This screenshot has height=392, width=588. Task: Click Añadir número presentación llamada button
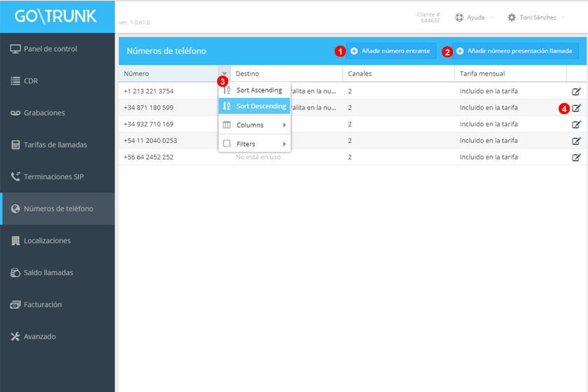click(x=515, y=51)
